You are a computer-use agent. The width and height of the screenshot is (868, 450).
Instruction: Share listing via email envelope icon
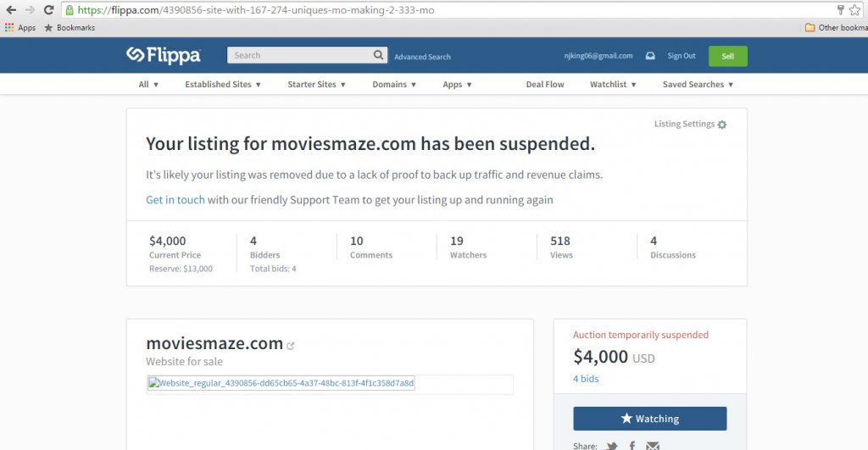(653, 446)
